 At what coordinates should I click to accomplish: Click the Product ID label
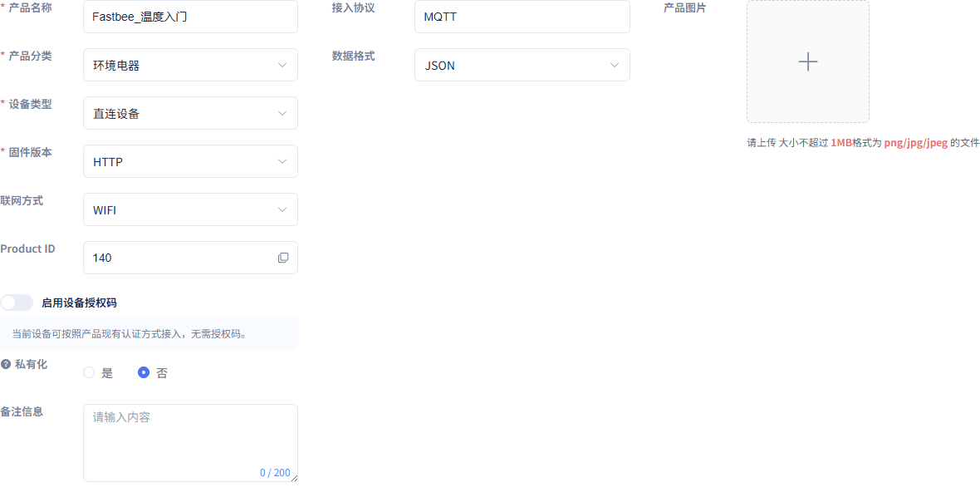pyautogui.click(x=27, y=248)
